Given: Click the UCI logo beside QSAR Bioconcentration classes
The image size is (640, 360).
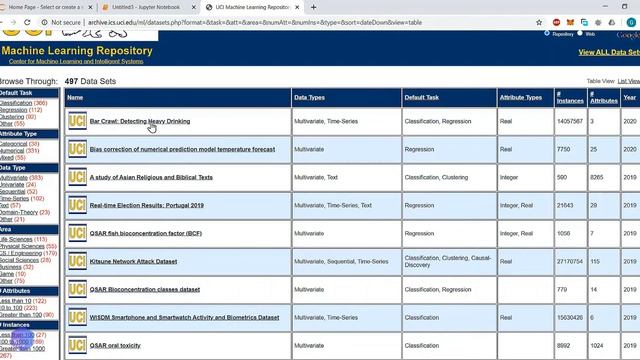Looking at the screenshot, I should pyautogui.click(x=77, y=289).
